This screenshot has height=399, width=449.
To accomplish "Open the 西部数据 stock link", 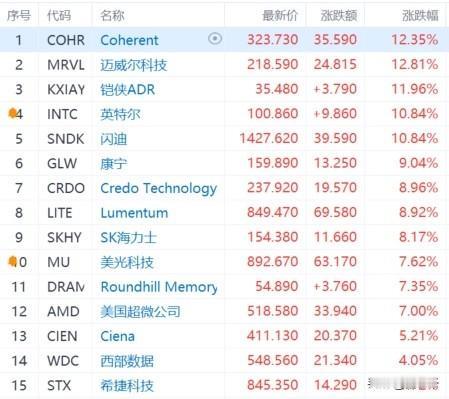I will coord(127,361).
